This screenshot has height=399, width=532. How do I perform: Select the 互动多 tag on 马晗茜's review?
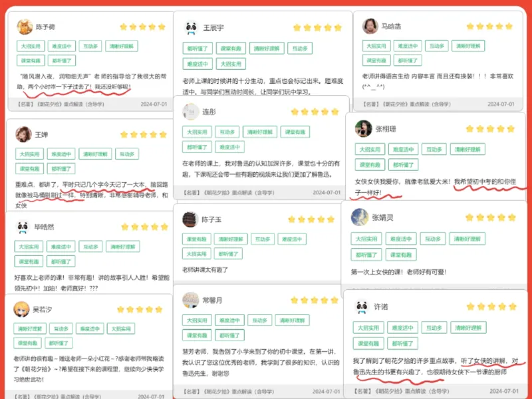coord(437,46)
